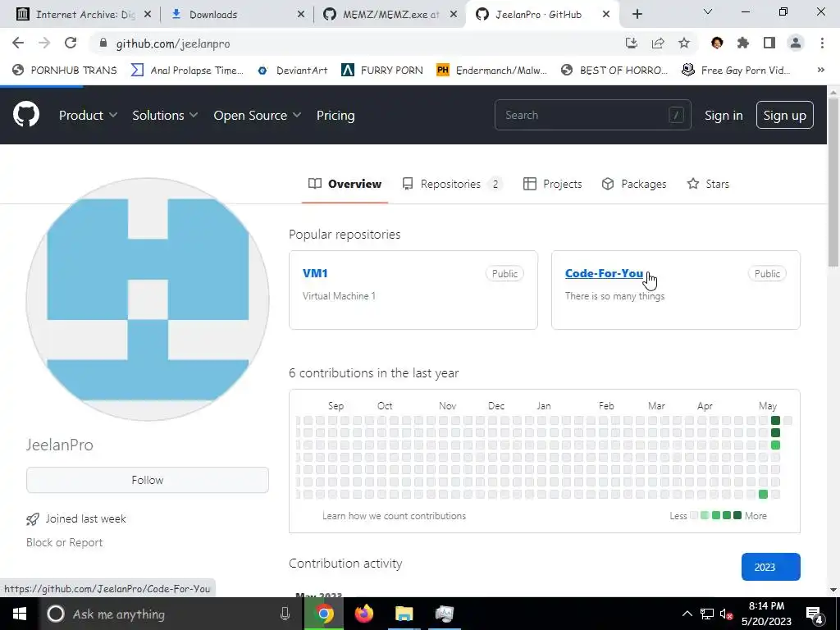Click the darkest green top May contribution square
This screenshot has width=840, height=630.
(775, 421)
